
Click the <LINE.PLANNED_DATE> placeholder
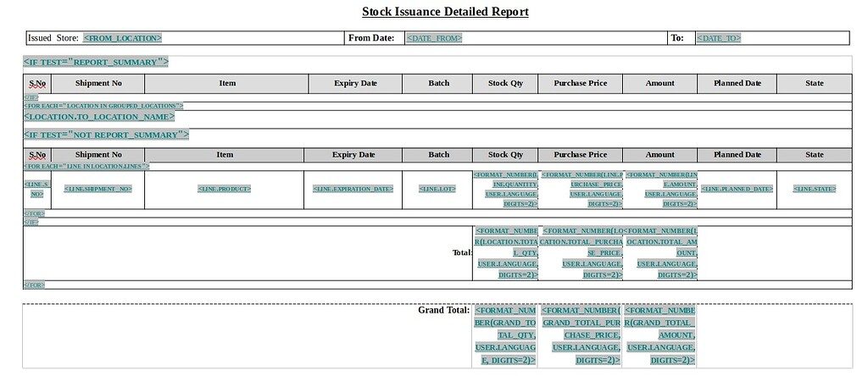pos(737,189)
